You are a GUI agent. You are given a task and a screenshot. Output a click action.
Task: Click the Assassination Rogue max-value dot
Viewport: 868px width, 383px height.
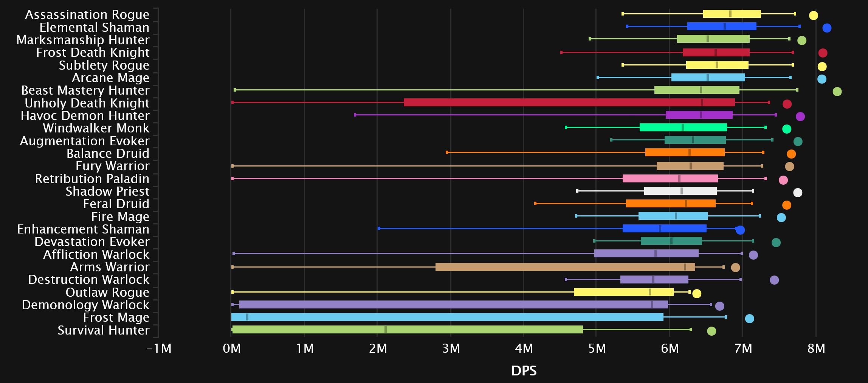pos(813,16)
